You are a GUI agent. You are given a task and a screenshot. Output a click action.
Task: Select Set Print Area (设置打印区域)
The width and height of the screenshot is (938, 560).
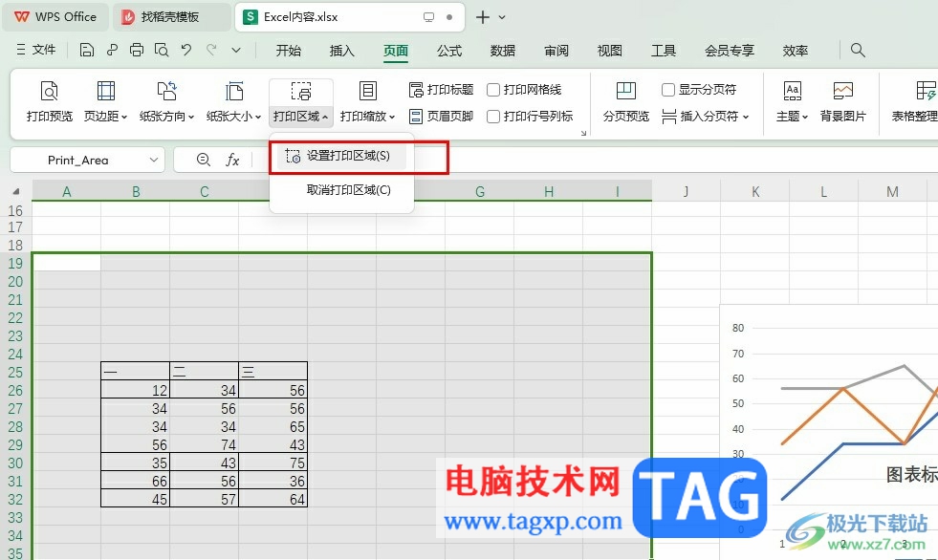(341, 156)
